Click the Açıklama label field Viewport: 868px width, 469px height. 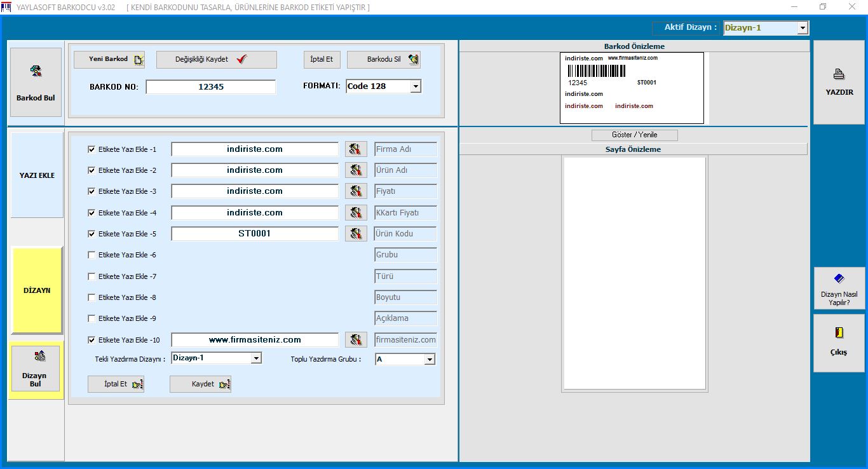(406, 318)
